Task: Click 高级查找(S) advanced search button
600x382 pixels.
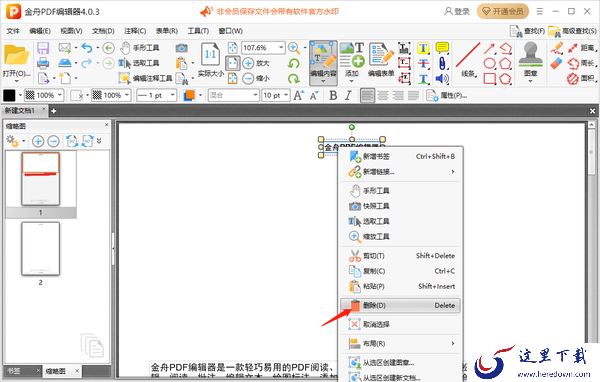Action: tap(572, 31)
